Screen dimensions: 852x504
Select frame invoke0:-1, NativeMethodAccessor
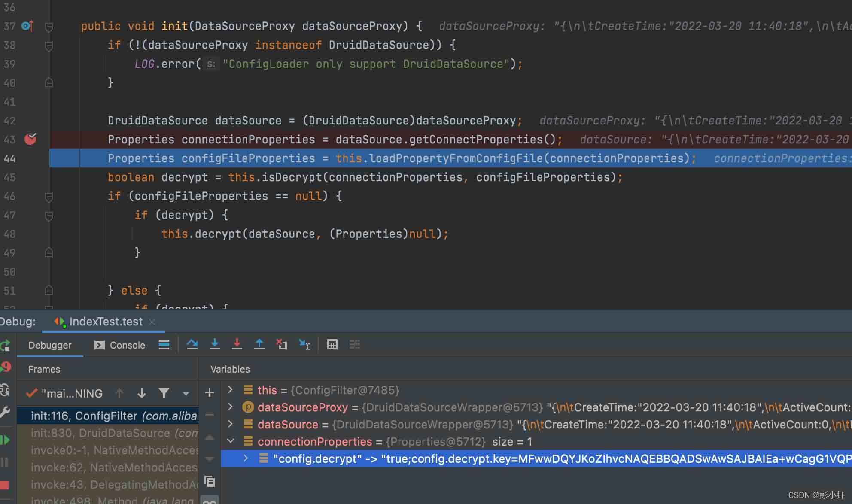pyautogui.click(x=108, y=450)
